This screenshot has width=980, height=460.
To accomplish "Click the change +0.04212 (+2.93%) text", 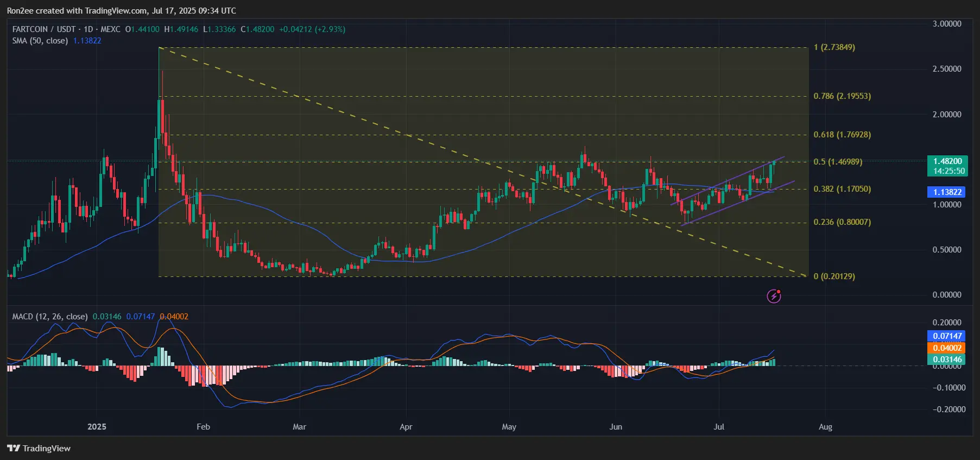I will [x=312, y=29].
